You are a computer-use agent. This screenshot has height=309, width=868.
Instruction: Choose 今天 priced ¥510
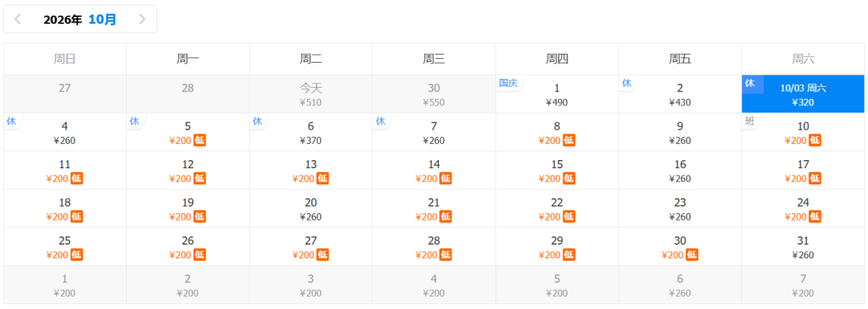(x=310, y=94)
